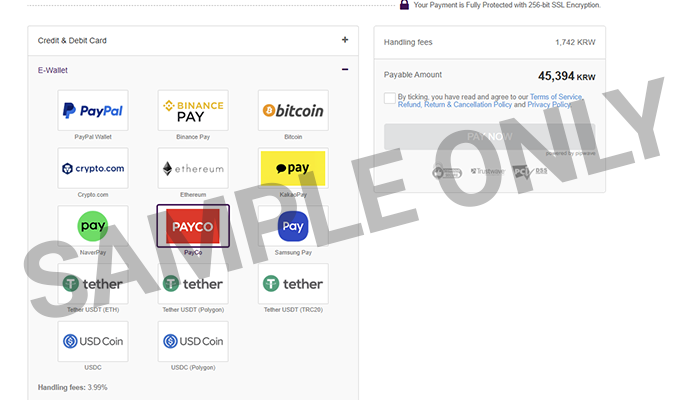The image size is (700, 400).
Task: Select Tether USDT (Polygon) option
Action: [193, 284]
